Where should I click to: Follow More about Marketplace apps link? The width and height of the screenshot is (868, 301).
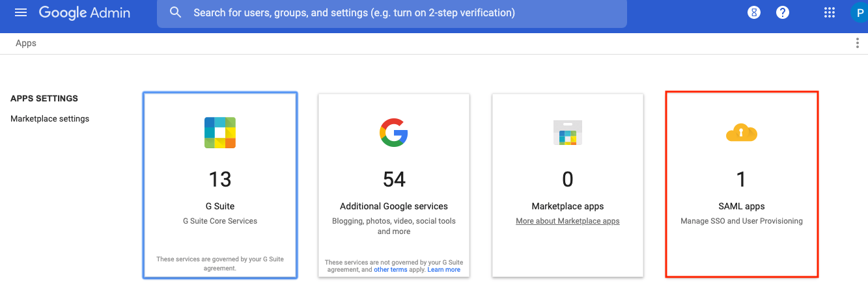pos(568,221)
